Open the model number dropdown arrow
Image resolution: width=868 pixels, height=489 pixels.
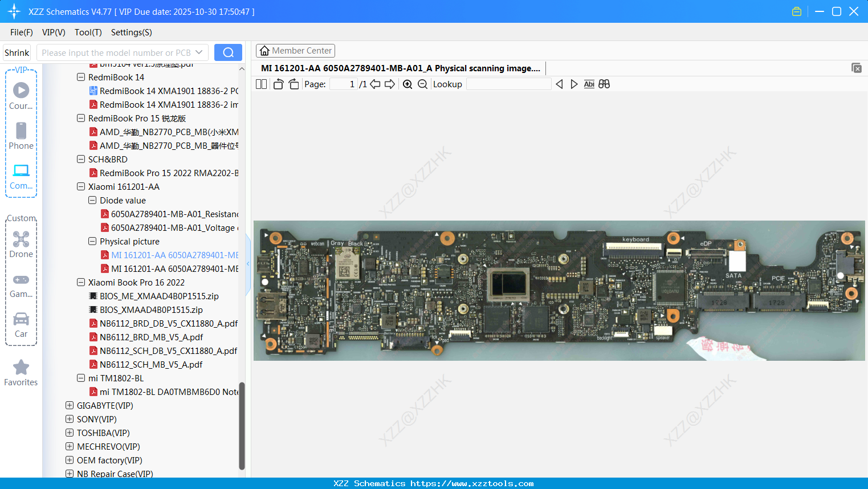pyautogui.click(x=199, y=52)
